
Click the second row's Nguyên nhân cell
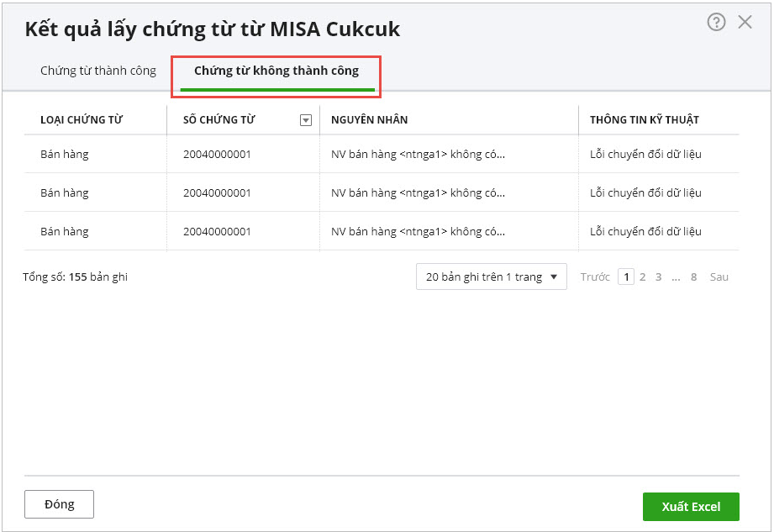[x=418, y=193]
